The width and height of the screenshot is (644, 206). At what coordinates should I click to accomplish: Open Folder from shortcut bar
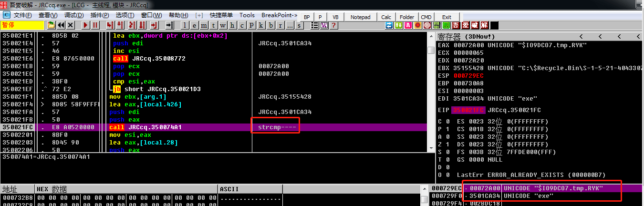pyautogui.click(x=407, y=17)
